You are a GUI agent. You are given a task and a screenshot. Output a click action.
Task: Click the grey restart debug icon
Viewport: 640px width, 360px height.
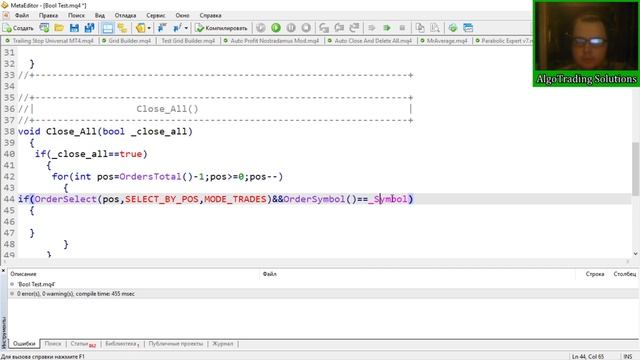click(261, 28)
